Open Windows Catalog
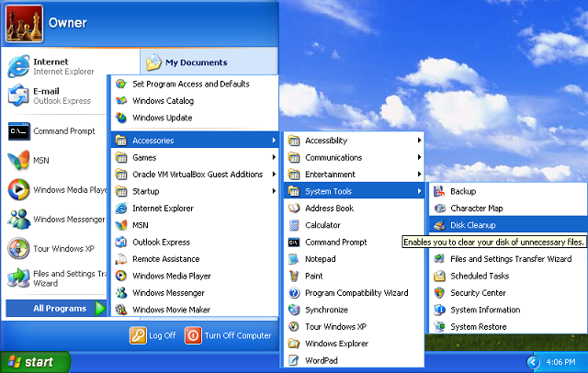The width and height of the screenshot is (588, 373). [195, 101]
